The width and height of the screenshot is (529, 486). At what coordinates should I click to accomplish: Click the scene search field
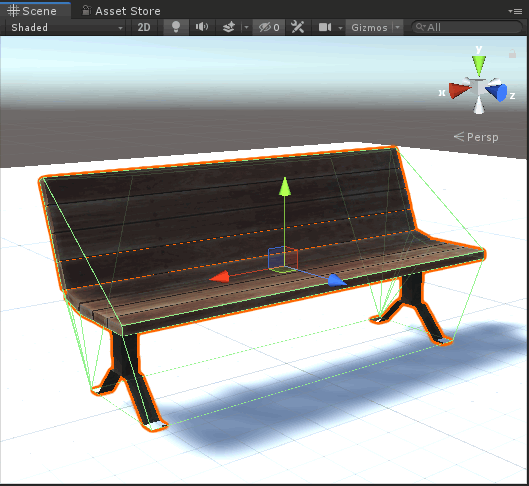(x=467, y=27)
